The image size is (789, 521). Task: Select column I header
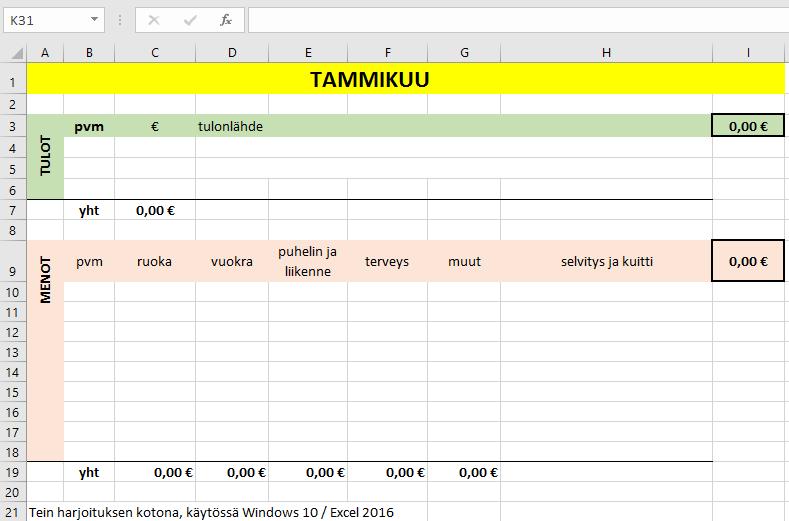click(748, 52)
